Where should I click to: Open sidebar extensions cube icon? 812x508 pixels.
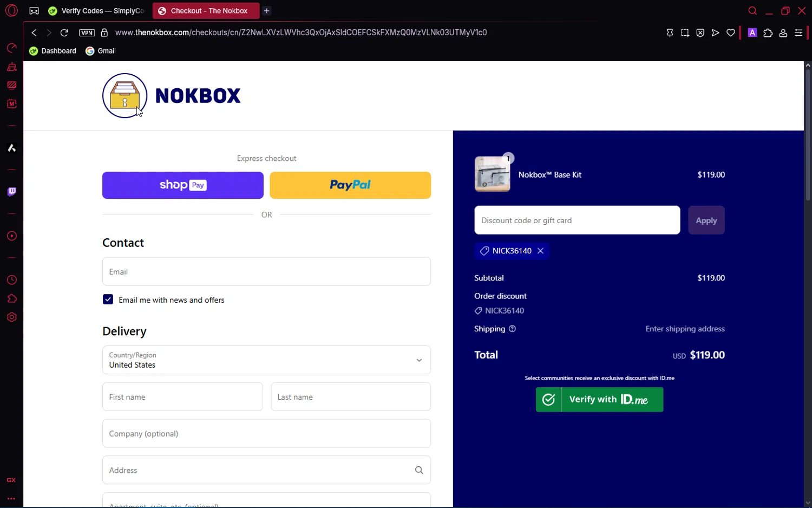(x=11, y=298)
